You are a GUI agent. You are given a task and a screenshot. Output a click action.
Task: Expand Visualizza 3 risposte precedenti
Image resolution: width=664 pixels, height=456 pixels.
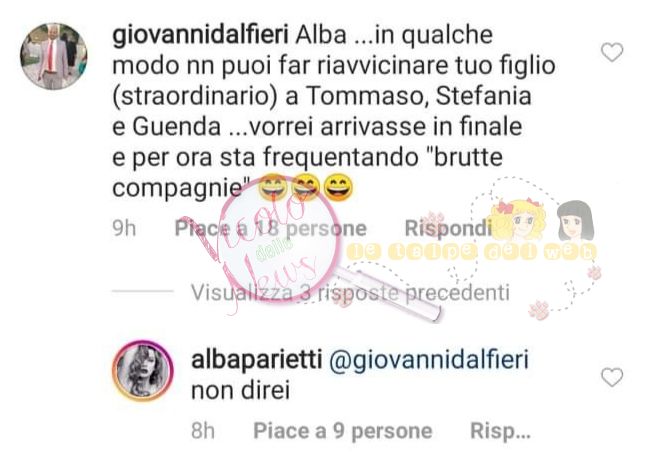(x=350, y=292)
